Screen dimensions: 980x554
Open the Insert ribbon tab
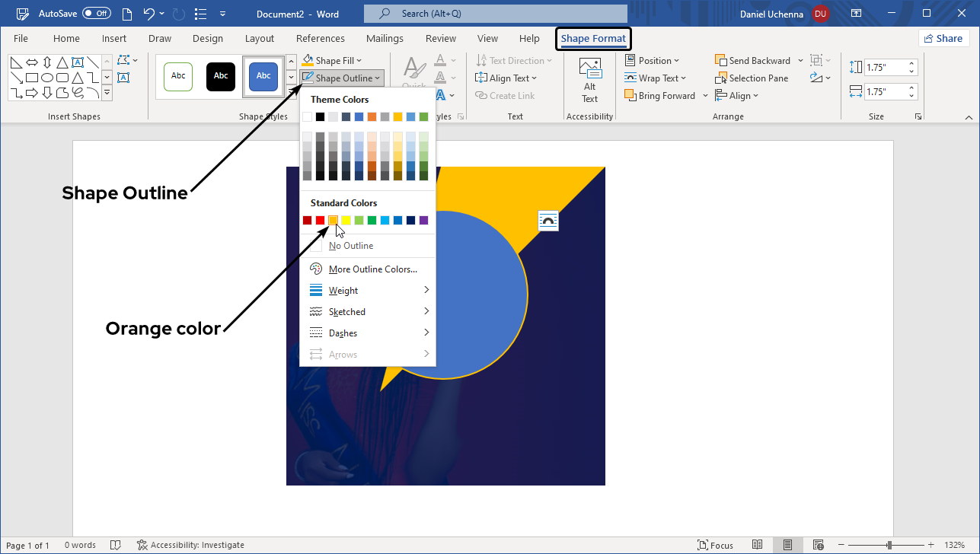pos(114,39)
